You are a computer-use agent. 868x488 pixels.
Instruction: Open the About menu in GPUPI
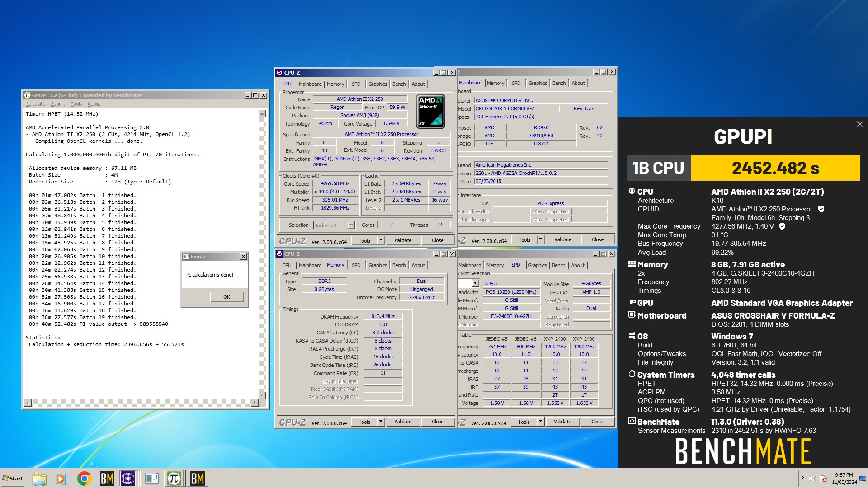pyautogui.click(x=94, y=104)
